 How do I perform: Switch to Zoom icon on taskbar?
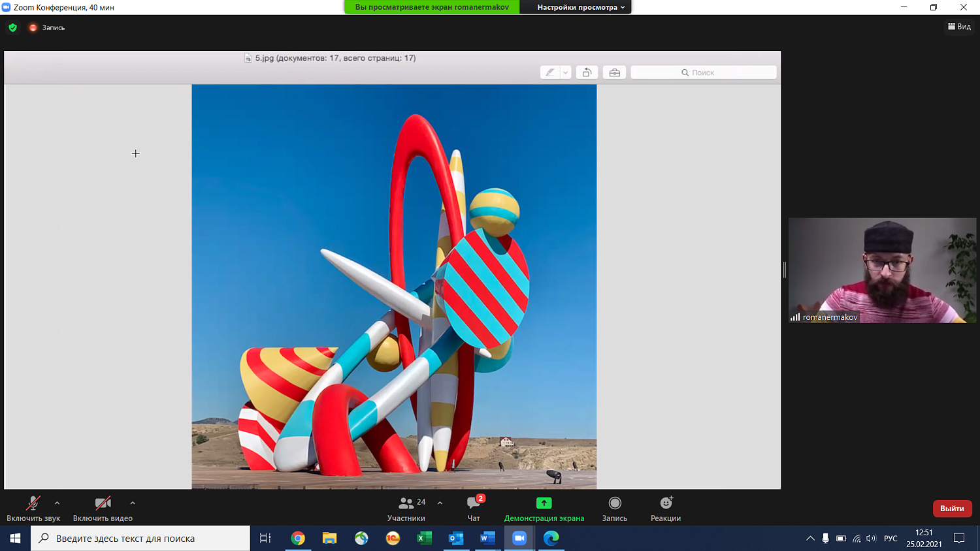pos(519,538)
